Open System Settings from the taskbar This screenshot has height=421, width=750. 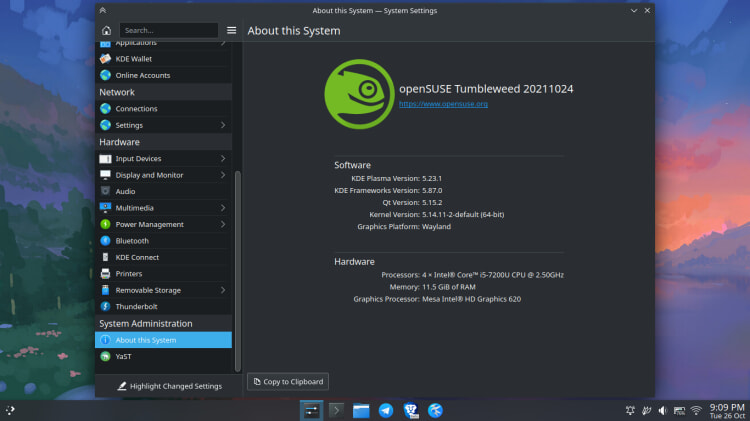pyautogui.click(x=311, y=410)
